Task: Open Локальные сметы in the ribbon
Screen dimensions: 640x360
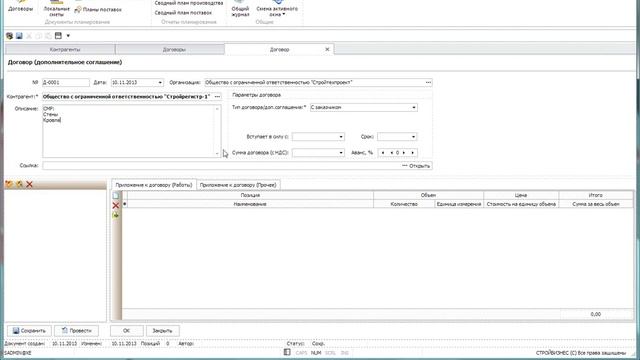Action: [56, 9]
